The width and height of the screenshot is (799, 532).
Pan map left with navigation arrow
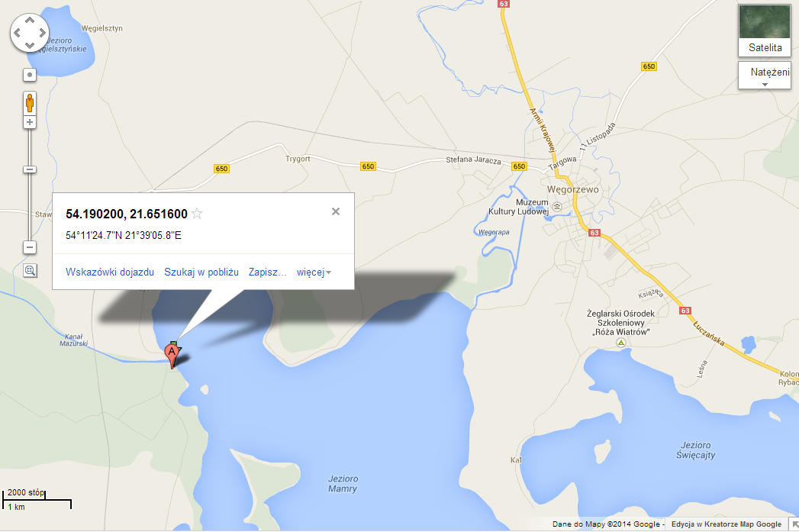point(18,34)
